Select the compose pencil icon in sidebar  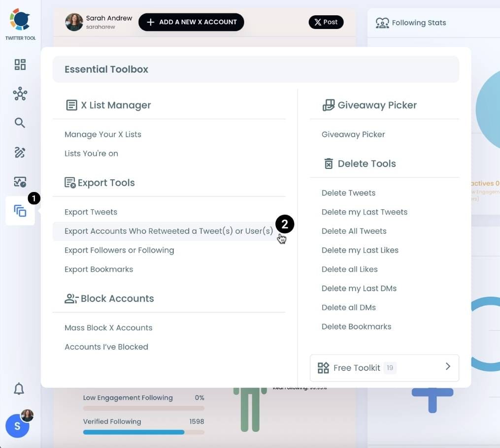pos(20,153)
